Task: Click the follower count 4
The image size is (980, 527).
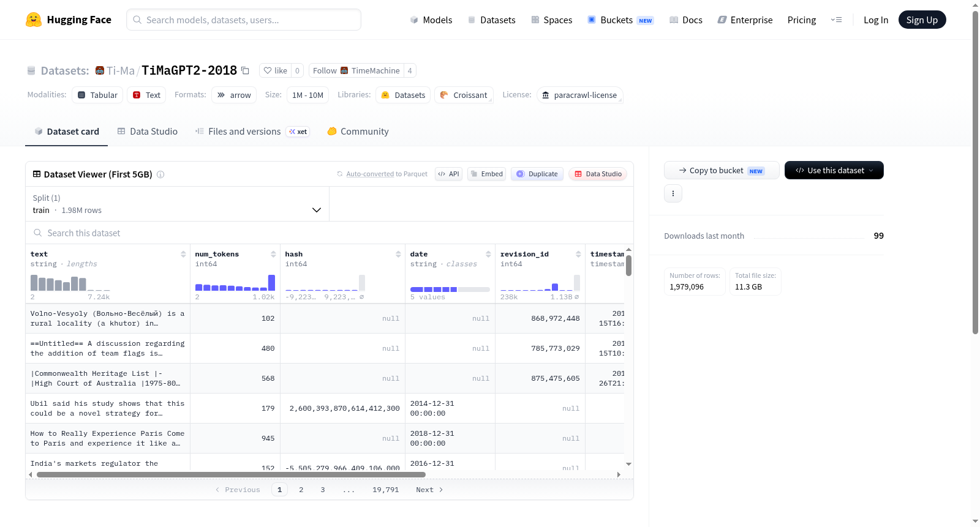Action: pos(410,70)
